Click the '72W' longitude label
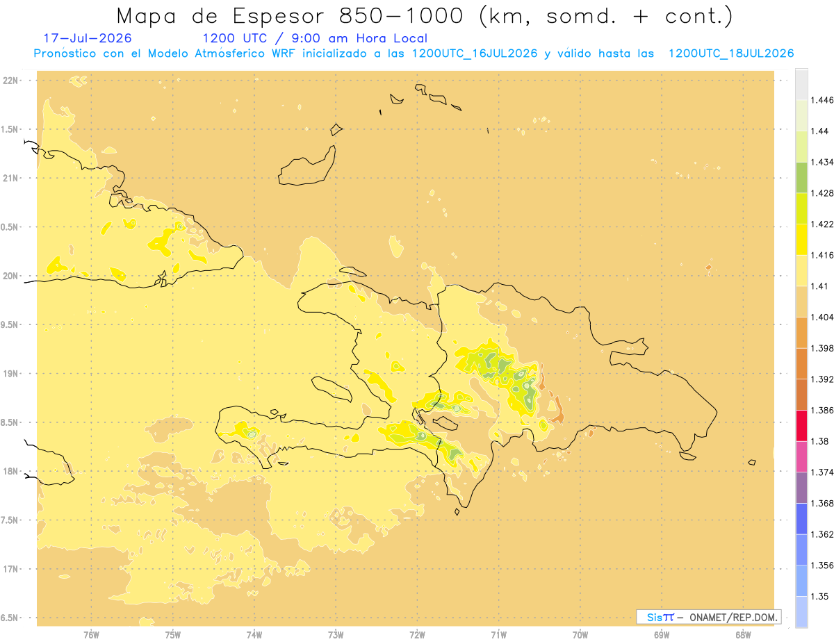This screenshot has height=644, width=834. click(x=417, y=635)
